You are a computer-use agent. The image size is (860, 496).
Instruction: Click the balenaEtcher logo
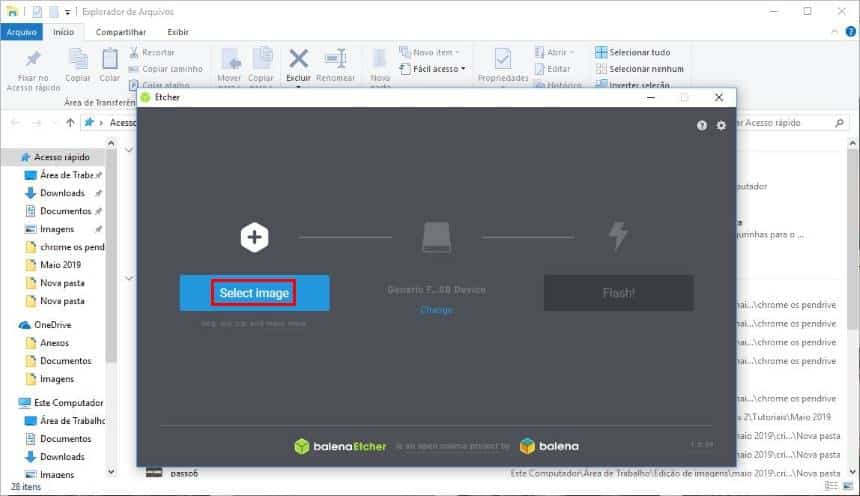pos(340,446)
